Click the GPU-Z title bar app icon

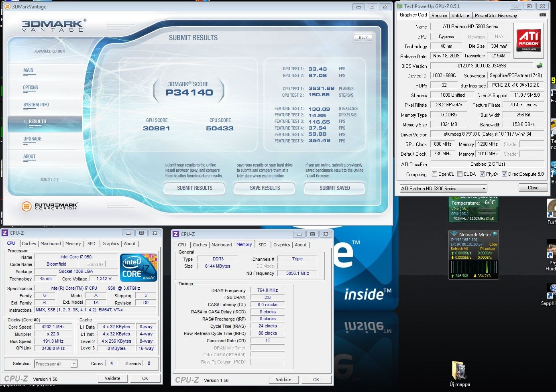tap(399, 6)
